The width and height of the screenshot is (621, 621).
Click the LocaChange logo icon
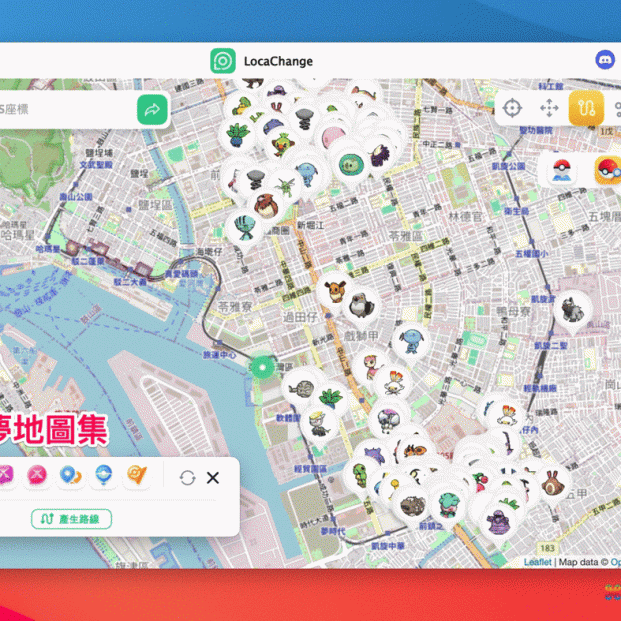point(223,61)
